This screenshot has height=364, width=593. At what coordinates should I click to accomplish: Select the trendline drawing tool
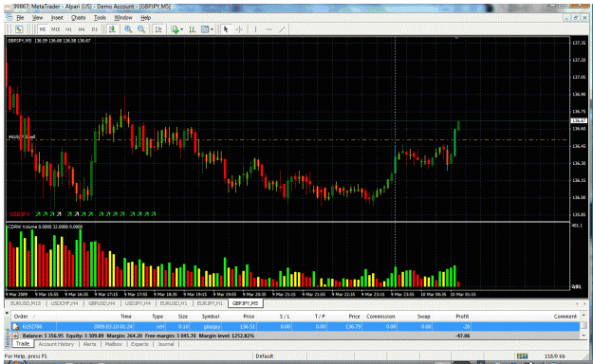click(282, 29)
